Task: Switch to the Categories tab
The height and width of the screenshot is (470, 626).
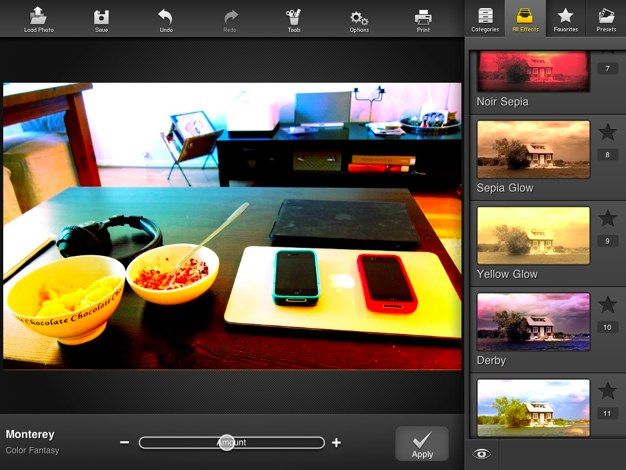Action: (485, 19)
